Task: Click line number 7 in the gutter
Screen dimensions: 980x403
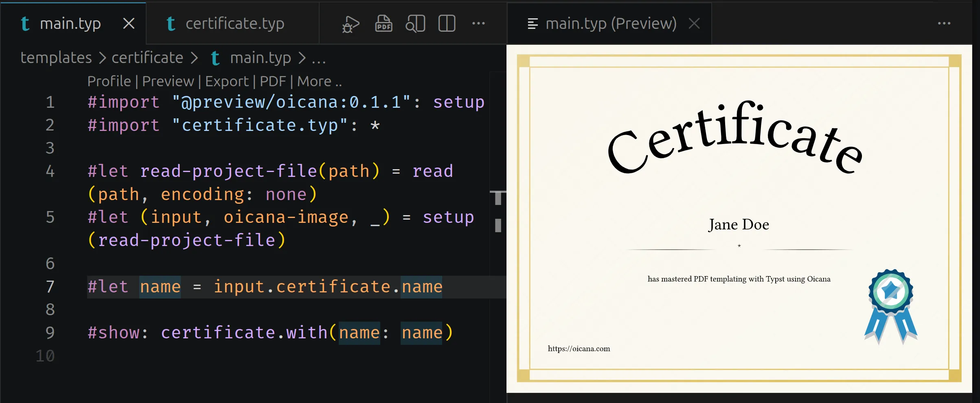Action: [x=50, y=287]
